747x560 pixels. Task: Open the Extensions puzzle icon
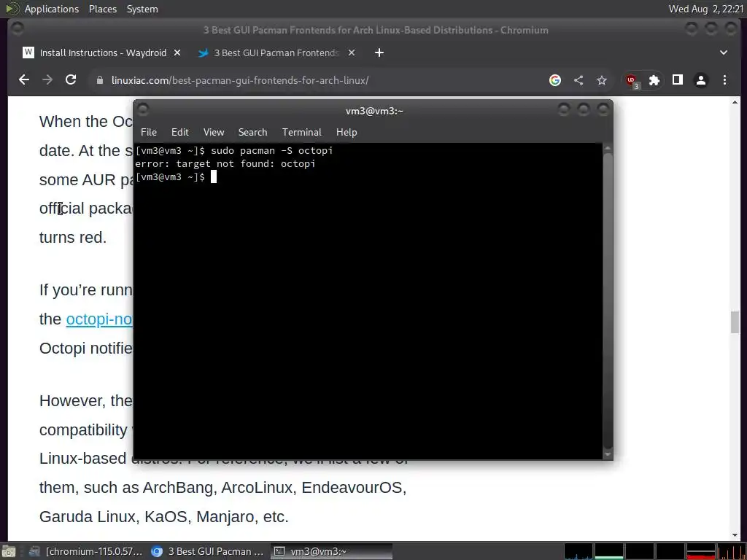pos(654,80)
